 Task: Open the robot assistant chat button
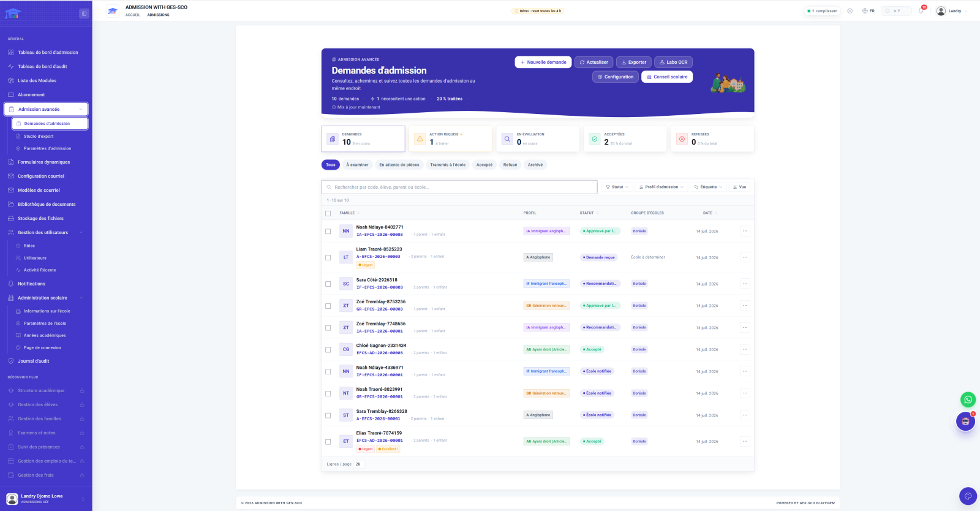click(x=965, y=422)
